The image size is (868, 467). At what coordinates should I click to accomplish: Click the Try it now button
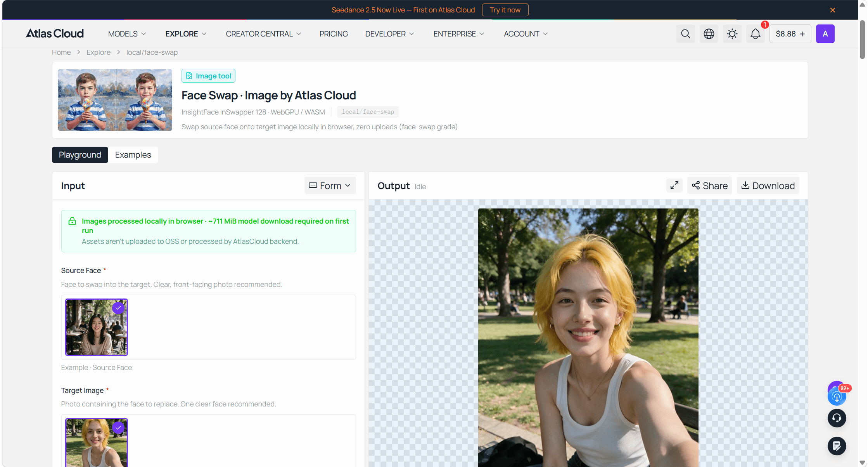tap(505, 10)
